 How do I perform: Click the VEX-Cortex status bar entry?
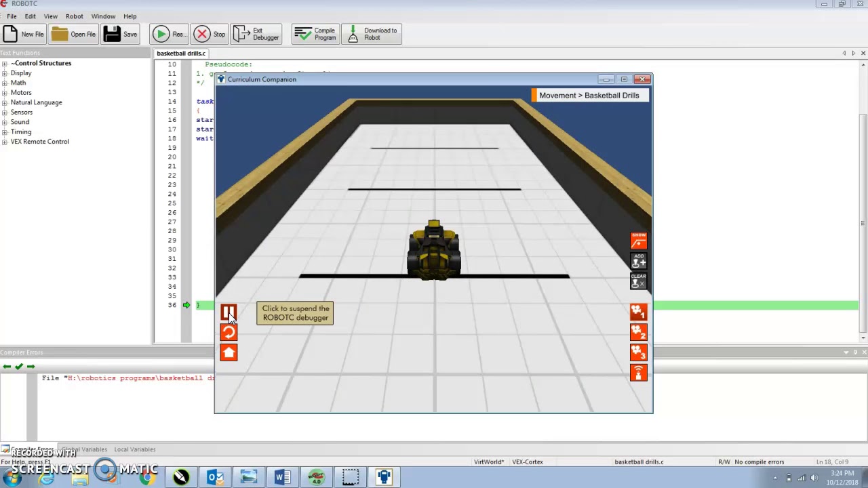[528, 462]
